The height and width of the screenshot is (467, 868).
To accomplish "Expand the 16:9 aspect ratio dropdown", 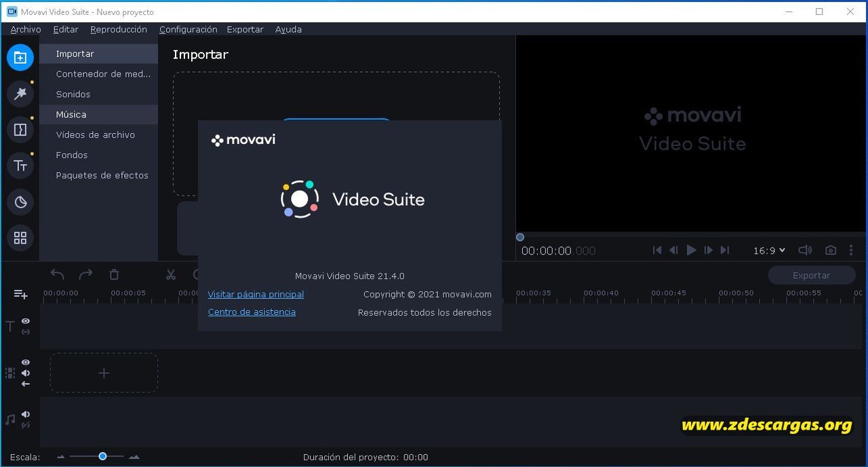I will click(769, 250).
